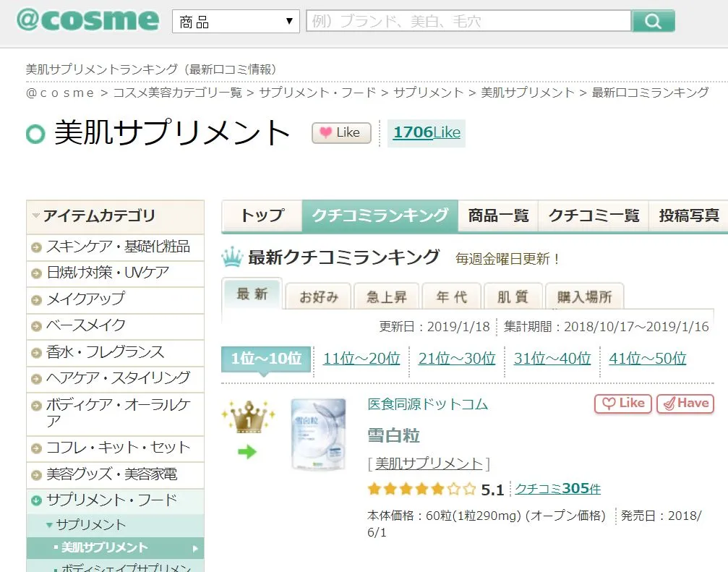Open 医食同源ドットコム brand link
Viewport: 728px width, 572px height.
[427, 404]
